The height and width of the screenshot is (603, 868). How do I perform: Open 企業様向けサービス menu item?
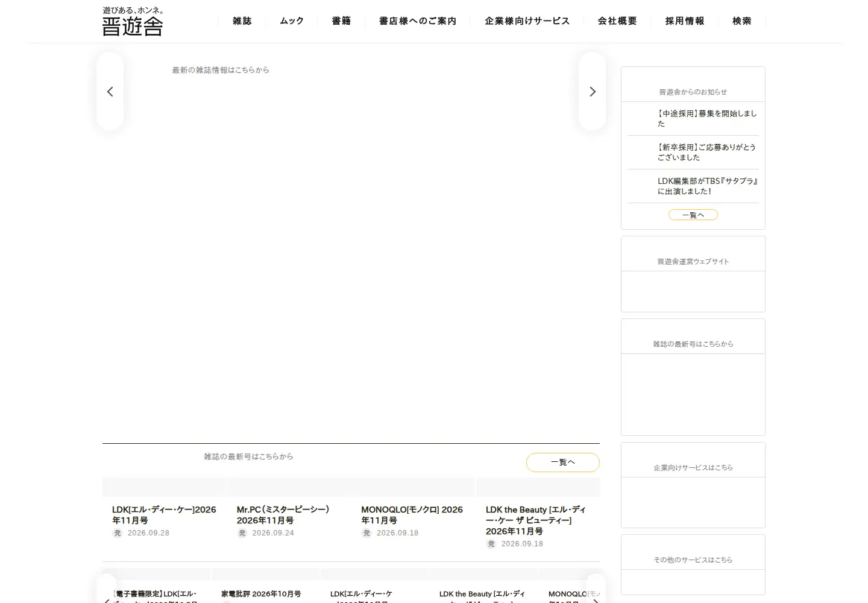(x=527, y=21)
